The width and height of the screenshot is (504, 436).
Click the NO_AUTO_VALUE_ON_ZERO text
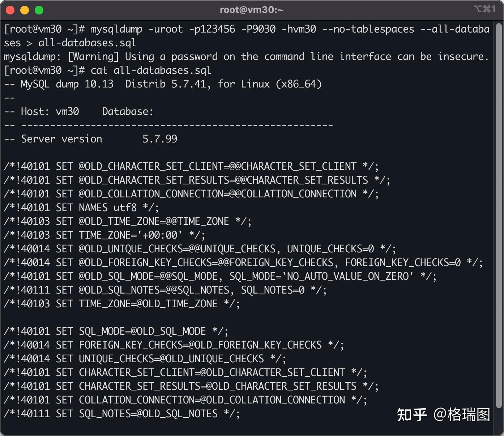click(348, 277)
